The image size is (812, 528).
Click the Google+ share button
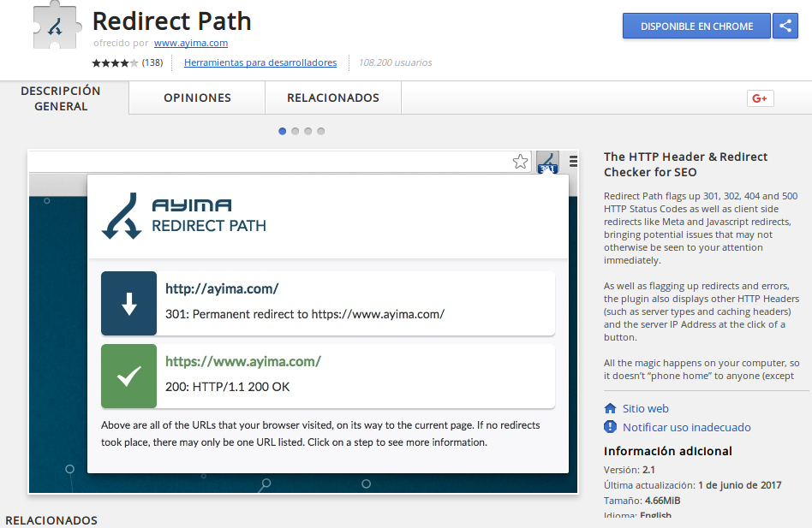pyautogui.click(x=761, y=98)
